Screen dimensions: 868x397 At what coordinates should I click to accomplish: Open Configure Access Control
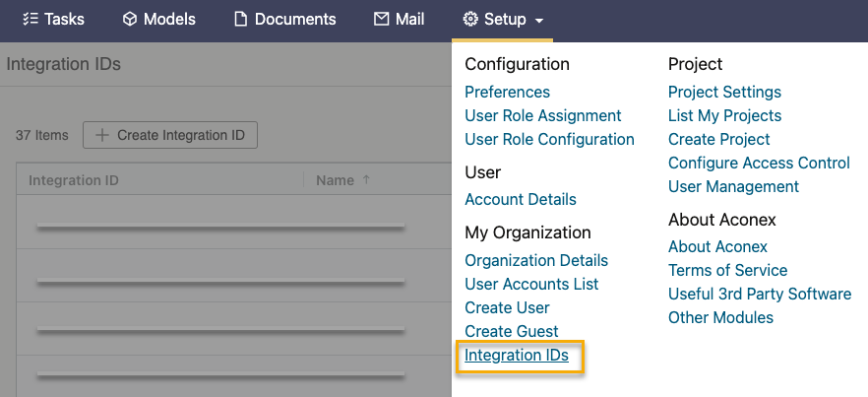759,163
